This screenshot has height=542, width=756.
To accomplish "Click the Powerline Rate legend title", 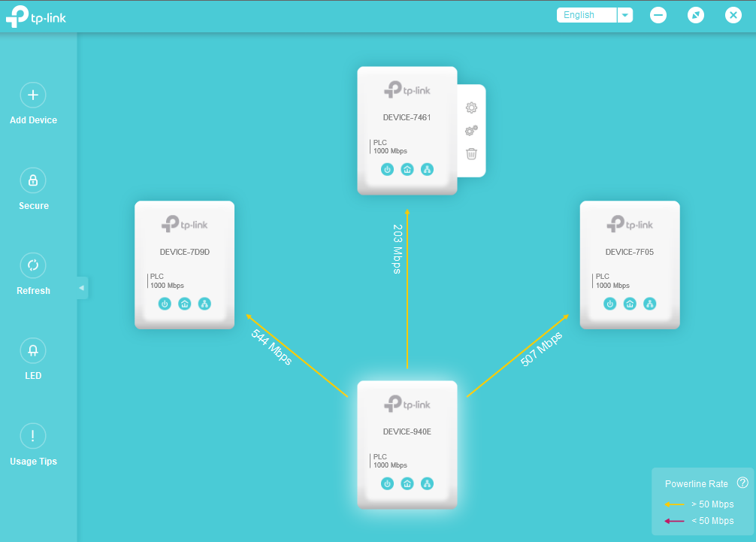I will coord(696,483).
